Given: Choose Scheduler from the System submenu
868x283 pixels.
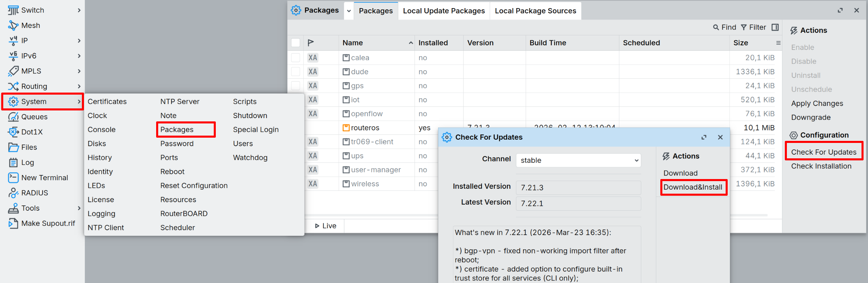Looking at the screenshot, I should click(x=177, y=228).
